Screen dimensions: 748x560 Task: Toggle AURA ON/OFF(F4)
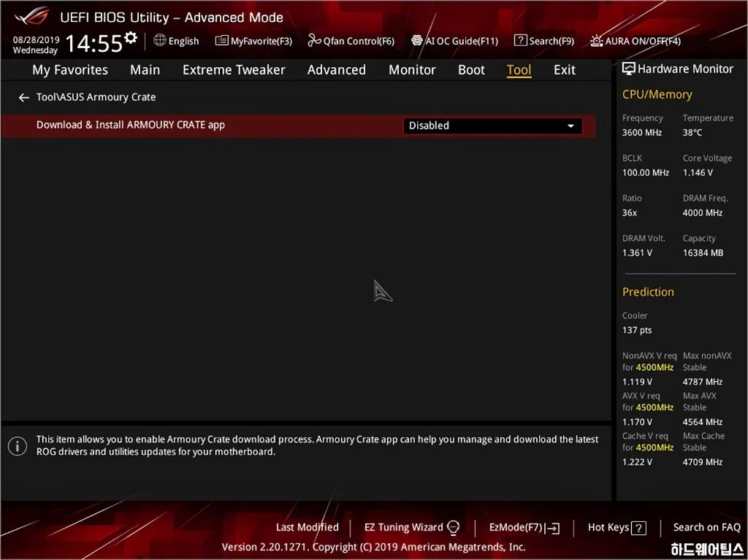[x=636, y=41]
